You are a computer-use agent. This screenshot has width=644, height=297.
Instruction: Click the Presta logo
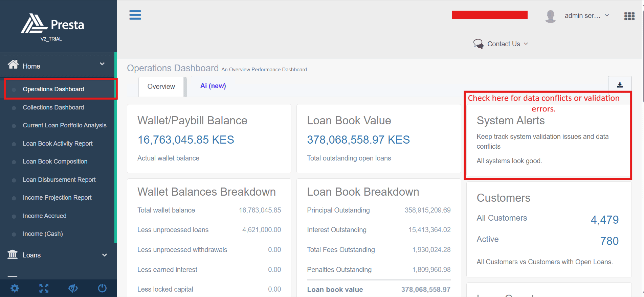click(x=52, y=24)
